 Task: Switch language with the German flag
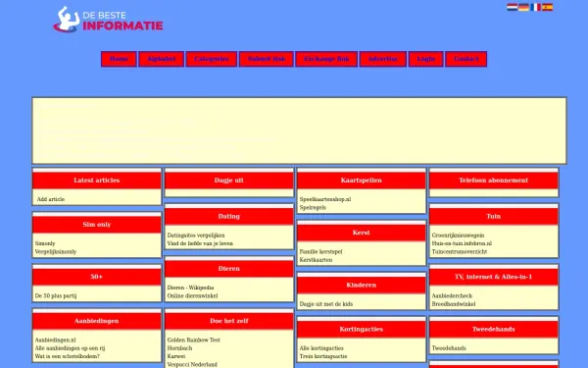523,7
